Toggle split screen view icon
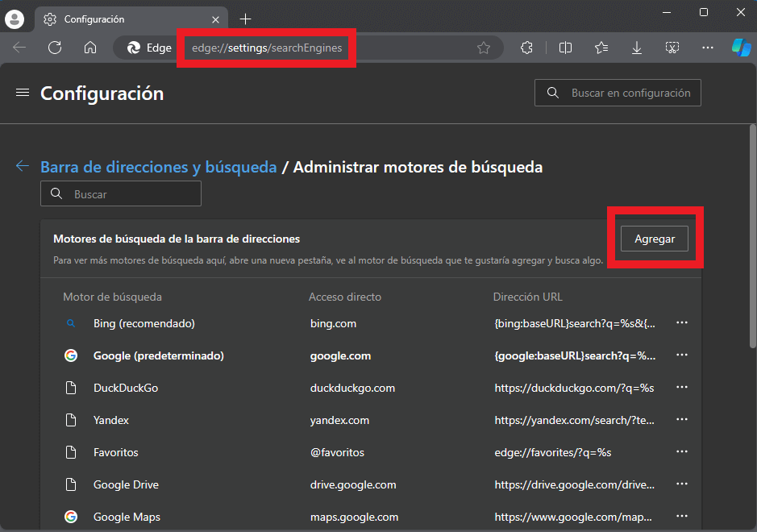The width and height of the screenshot is (757, 532). pyautogui.click(x=565, y=48)
